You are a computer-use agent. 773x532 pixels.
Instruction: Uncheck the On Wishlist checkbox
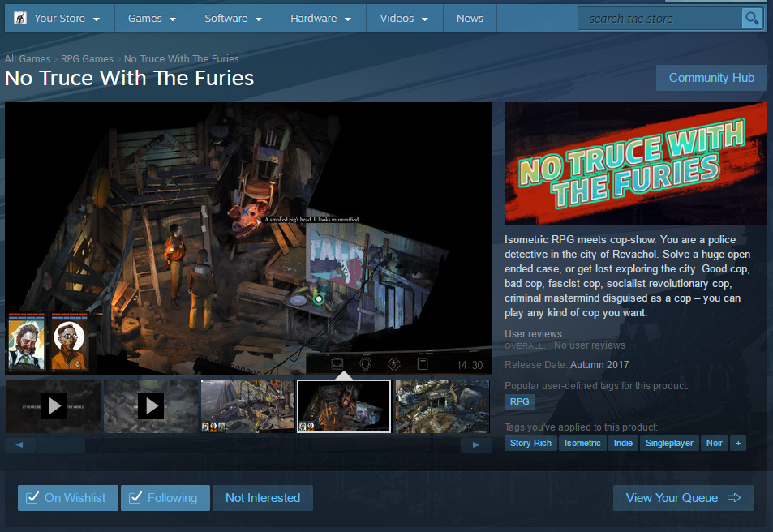pyautogui.click(x=32, y=497)
